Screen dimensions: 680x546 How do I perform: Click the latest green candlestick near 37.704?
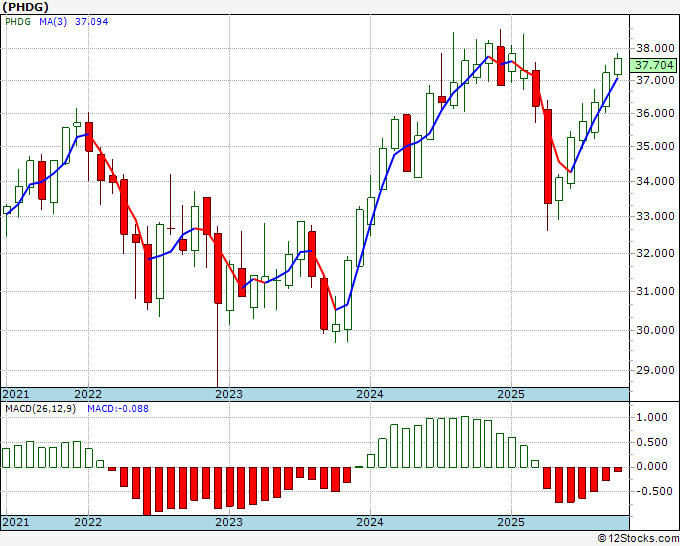pyautogui.click(x=618, y=66)
